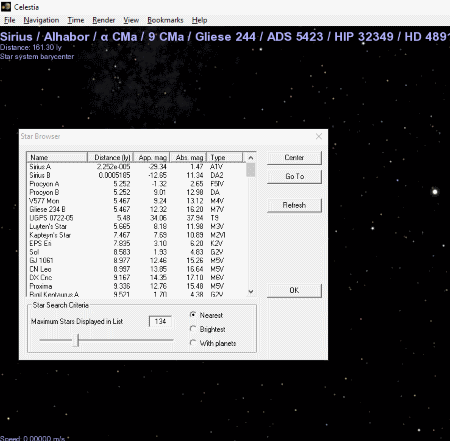Click the Center button
The image size is (450, 441).
294,158
